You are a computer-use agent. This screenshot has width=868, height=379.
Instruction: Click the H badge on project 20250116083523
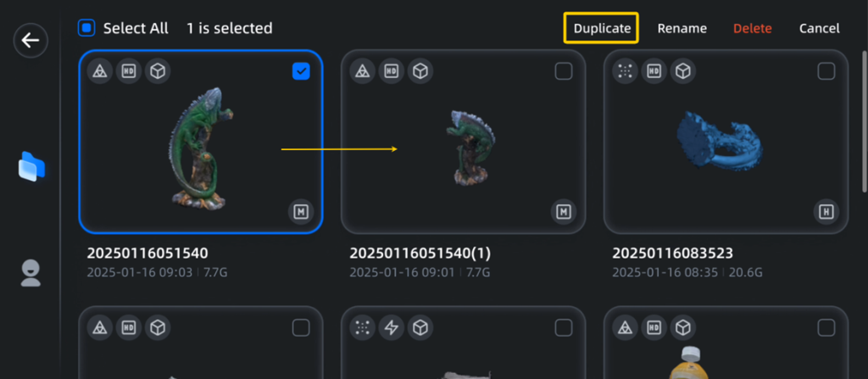[826, 211]
